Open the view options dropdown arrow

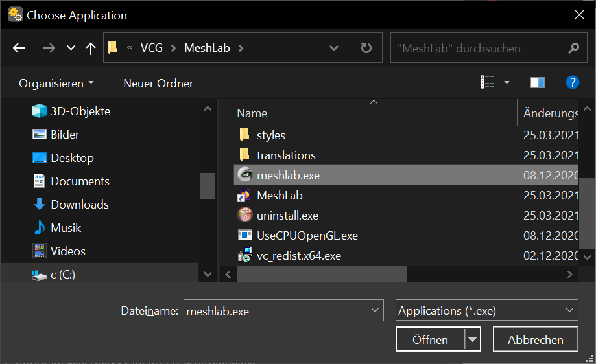coord(507,82)
